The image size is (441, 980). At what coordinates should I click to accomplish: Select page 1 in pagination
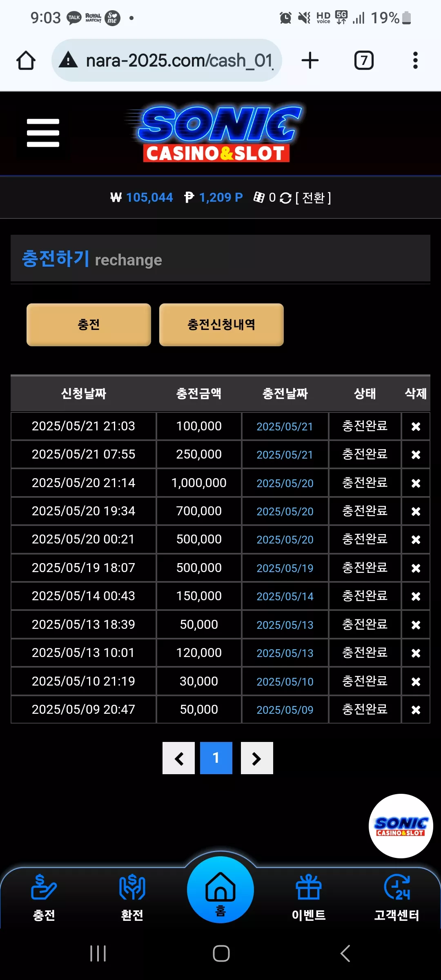pyautogui.click(x=216, y=758)
